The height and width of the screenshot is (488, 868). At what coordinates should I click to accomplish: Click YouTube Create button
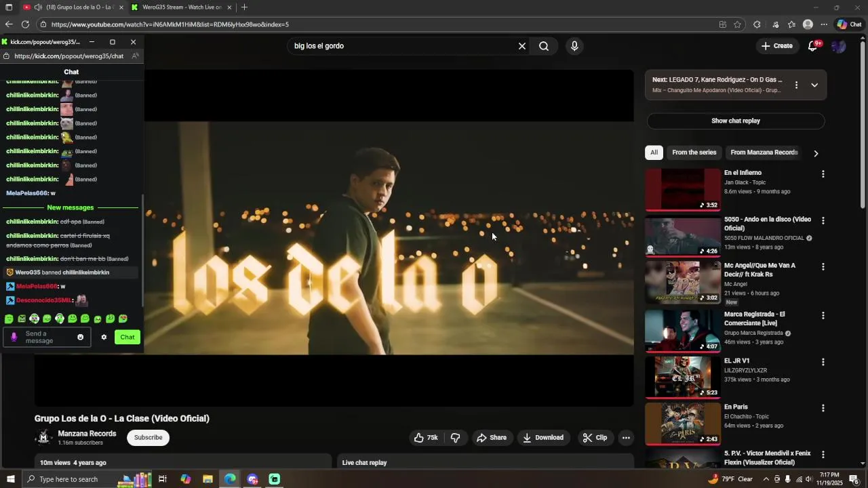pyautogui.click(x=776, y=46)
